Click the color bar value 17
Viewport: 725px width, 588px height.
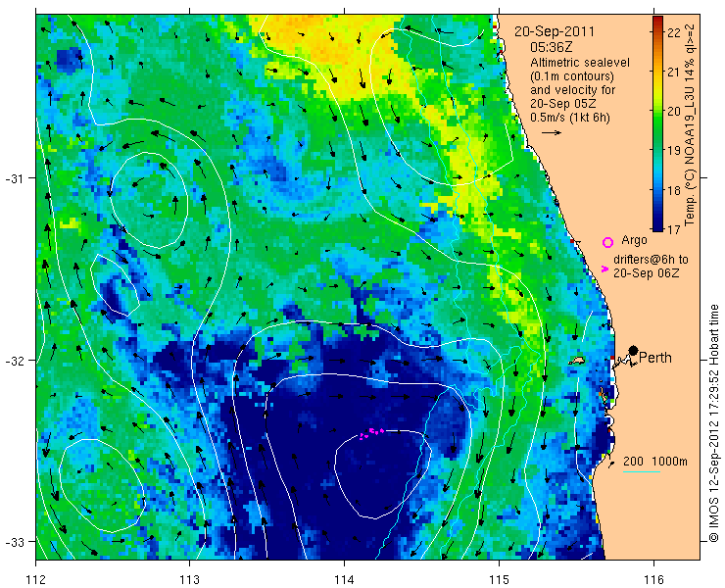[674, 229]
